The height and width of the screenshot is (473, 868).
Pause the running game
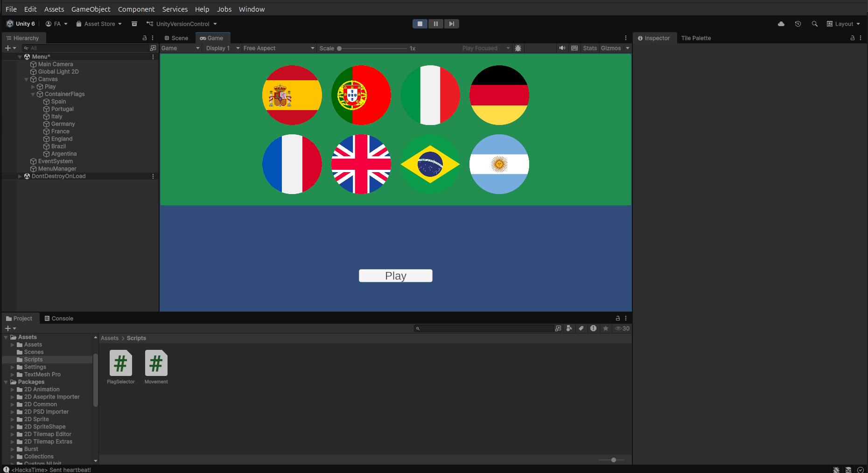[435, 24]
